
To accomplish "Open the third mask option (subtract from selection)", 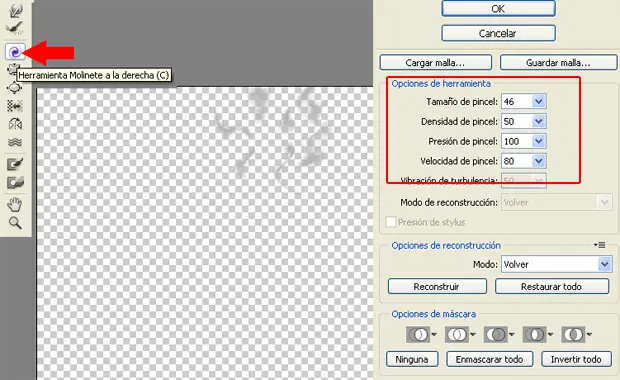I will point(499,335).
